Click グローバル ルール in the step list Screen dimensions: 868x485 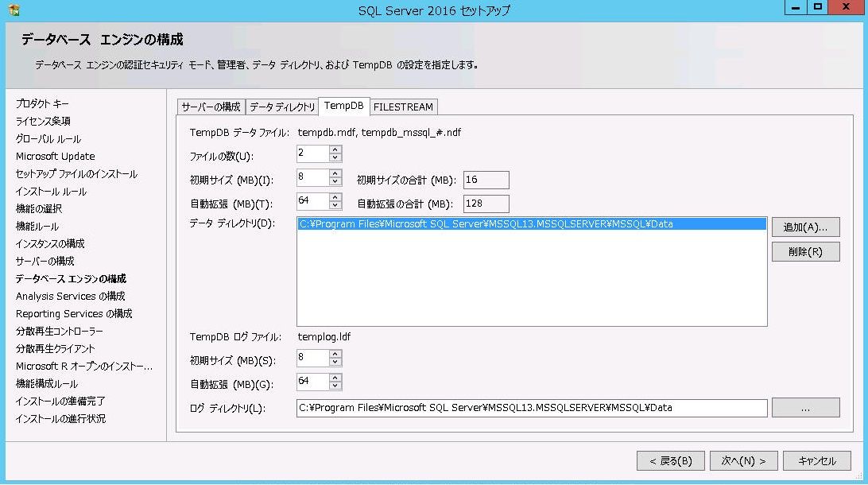tap(48, 139)
